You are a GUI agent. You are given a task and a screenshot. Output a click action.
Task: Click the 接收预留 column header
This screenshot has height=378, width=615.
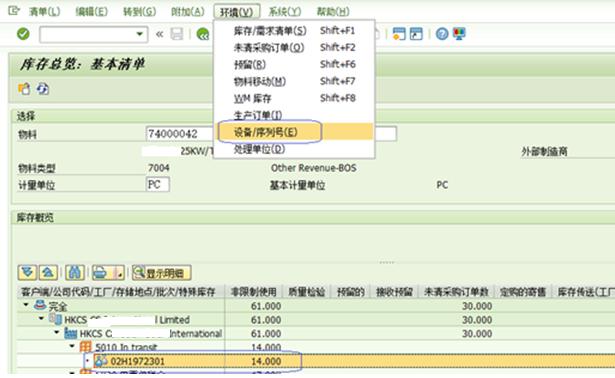click(x=394, y=292)
